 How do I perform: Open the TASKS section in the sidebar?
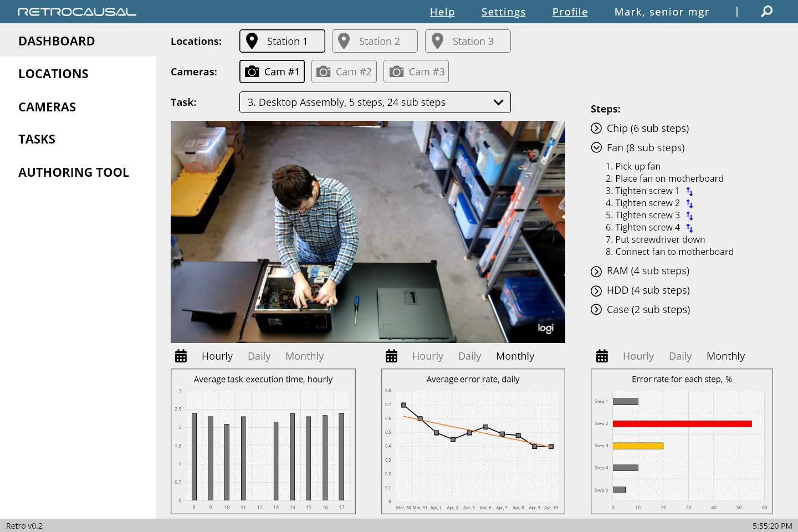(37, 139)
